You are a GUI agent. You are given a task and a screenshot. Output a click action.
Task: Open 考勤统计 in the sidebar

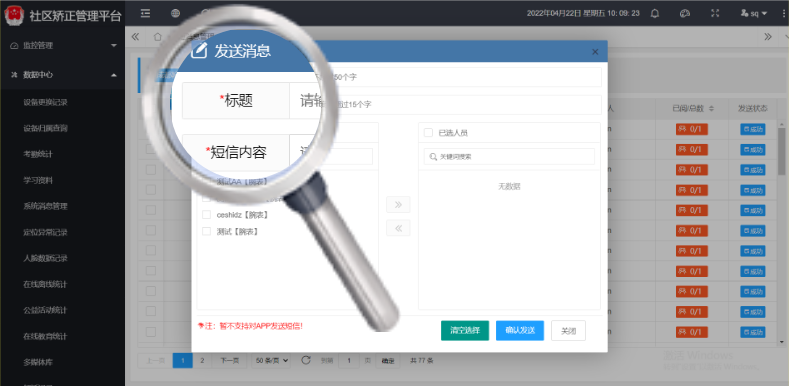(38, 154)
